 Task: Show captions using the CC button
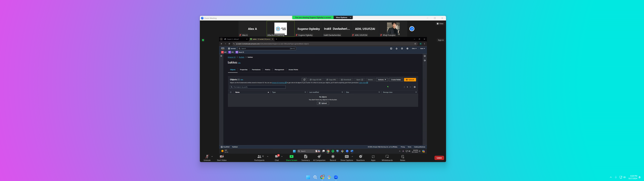click(347, 157)
